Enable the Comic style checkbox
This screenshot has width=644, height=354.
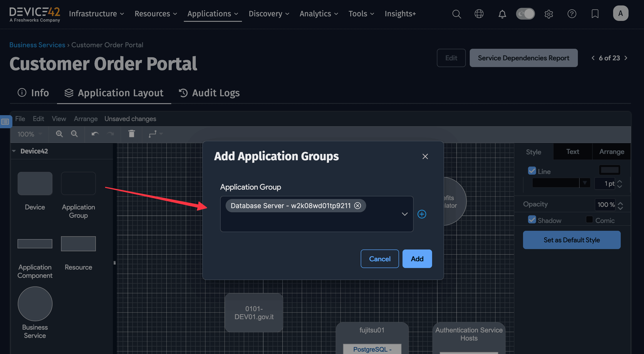[x=590, y=220]
